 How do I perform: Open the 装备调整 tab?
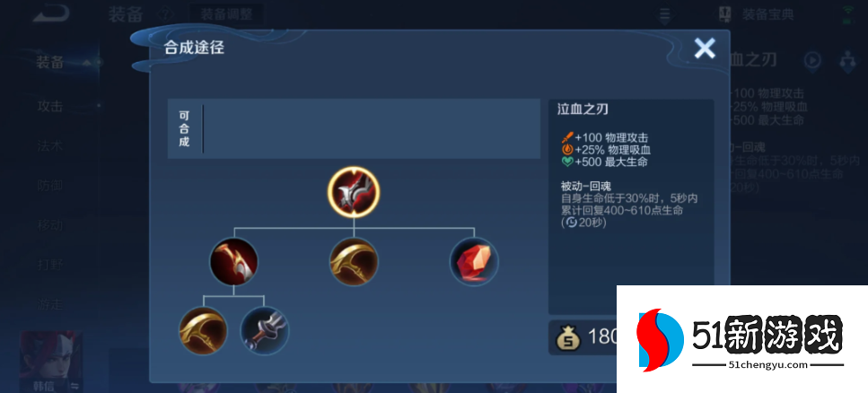click(226, 14)
